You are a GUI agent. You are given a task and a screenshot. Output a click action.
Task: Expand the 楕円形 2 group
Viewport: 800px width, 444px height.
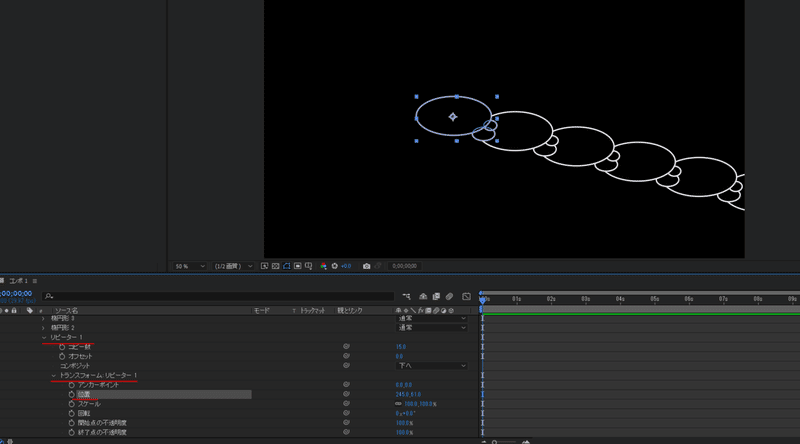(x=43, y=328)
